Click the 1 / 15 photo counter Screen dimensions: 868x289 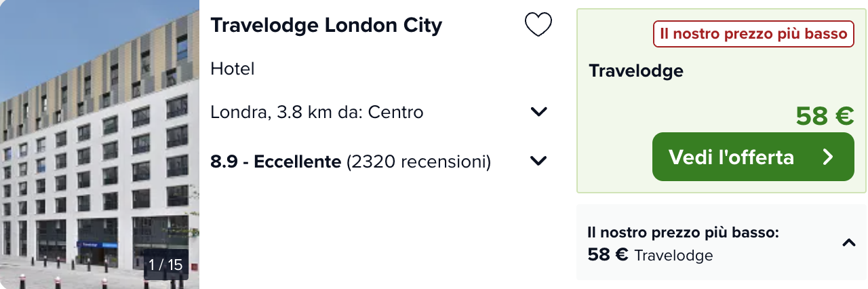click(x=166, y=265)
